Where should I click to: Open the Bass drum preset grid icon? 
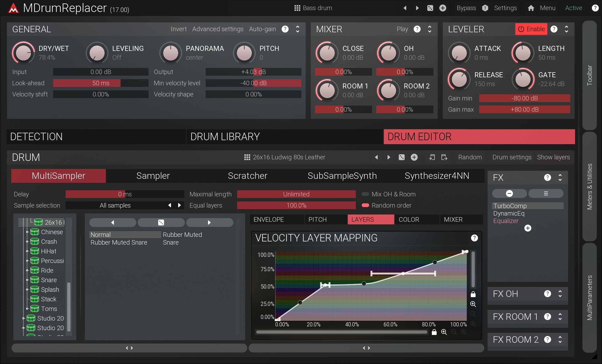(297, 8)
